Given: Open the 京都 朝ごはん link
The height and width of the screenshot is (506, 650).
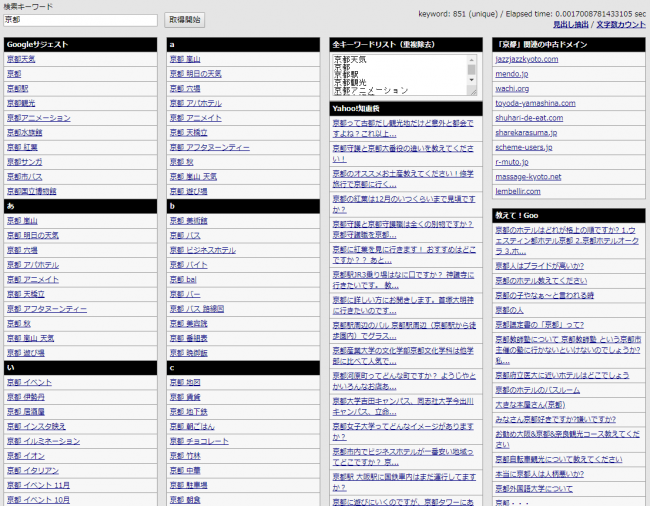Looking at the screenshot, I should [192, 426].
